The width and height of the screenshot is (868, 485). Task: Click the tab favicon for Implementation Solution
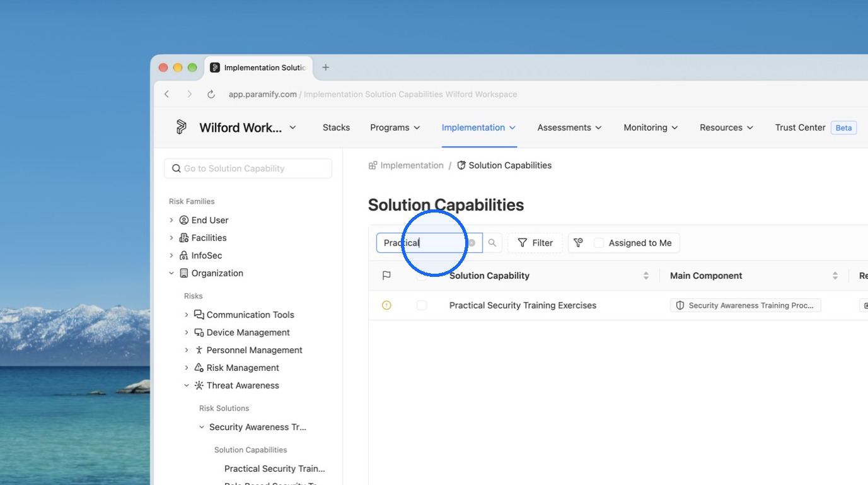tap(215, 67)
